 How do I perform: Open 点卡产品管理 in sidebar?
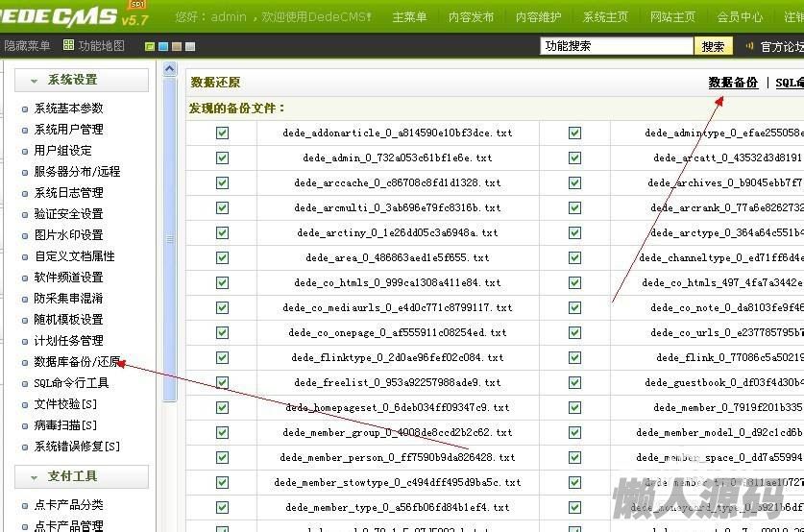click(x=69, y=526)
